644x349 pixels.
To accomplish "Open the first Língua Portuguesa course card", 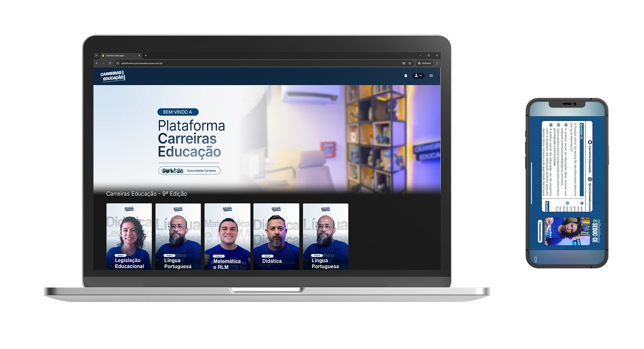I will [x=178, y=236].
